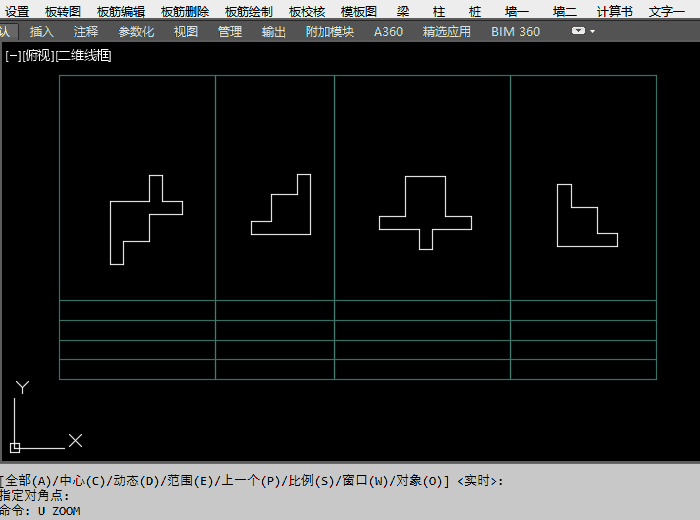The width and height of the screenshot is (700, 520).
Task: Click the UCS origin icon square
Action: (x=15, y=448)
